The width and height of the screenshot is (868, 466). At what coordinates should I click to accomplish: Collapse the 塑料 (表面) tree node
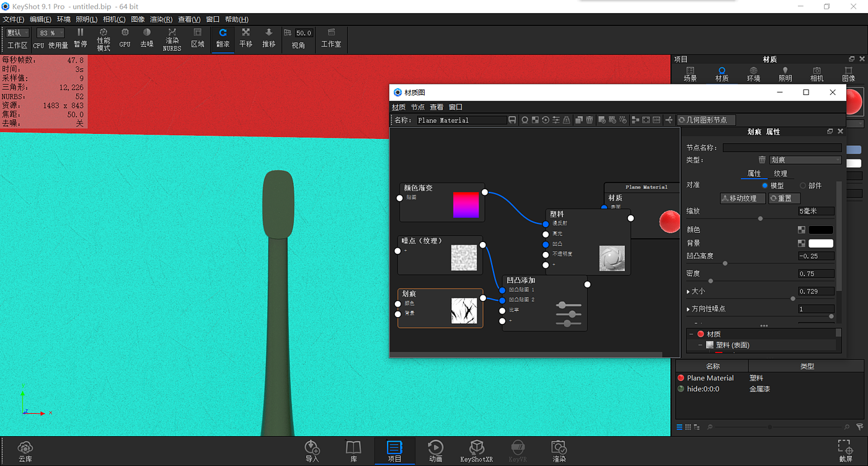[701, 345]
